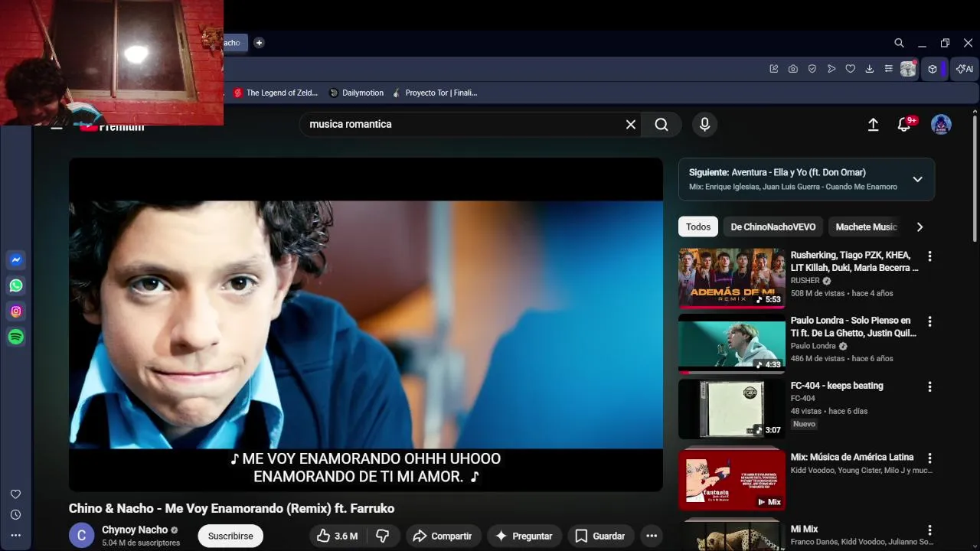
Task: Open the Chynoy Nacho channel name
Action: tap(135, 530)
